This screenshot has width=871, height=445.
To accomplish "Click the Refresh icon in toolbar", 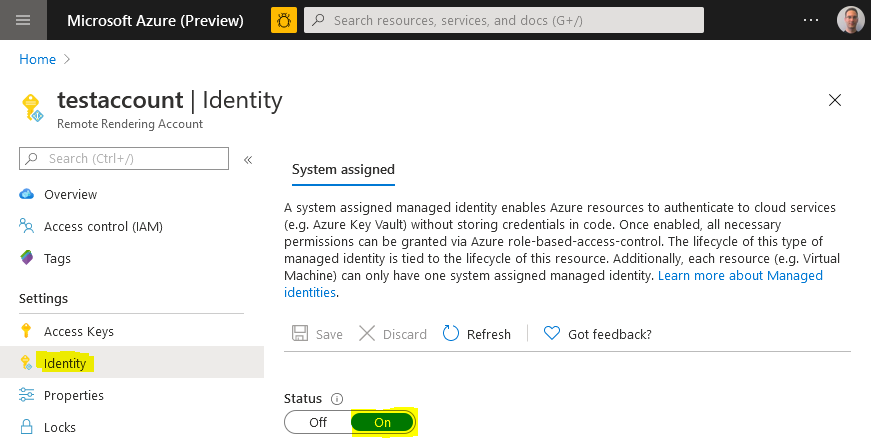I will click(451, 334).
